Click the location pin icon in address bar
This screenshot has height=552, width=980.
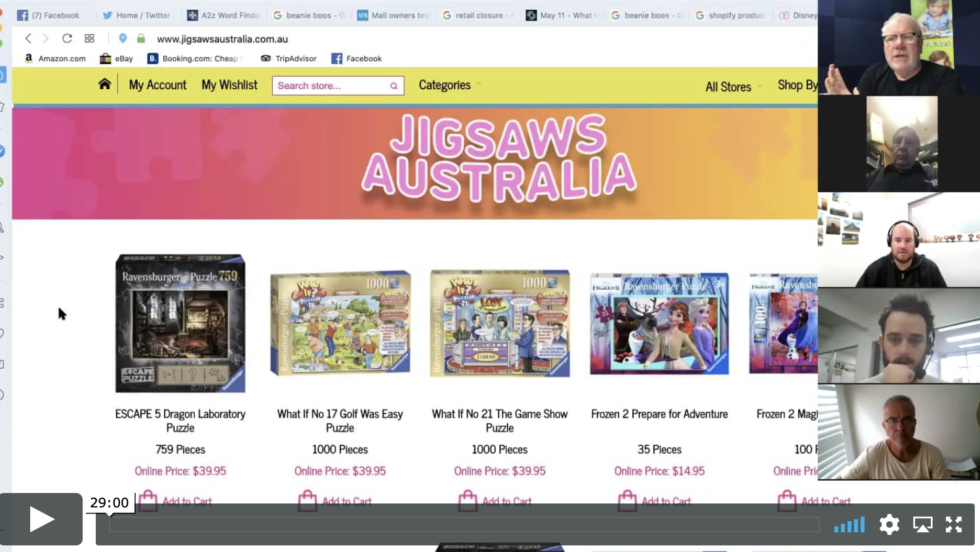click(123, 39)
